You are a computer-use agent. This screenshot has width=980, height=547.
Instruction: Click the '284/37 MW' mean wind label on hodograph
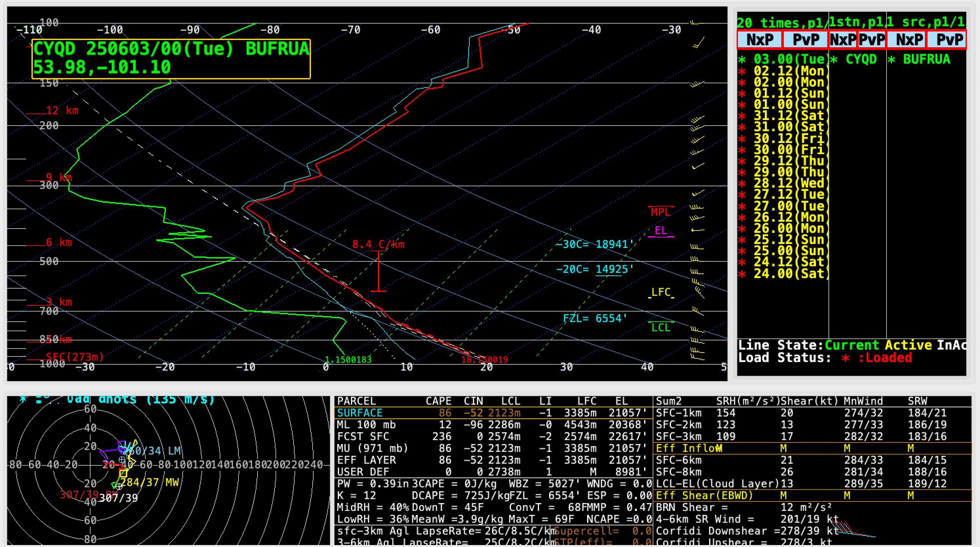pyautogui.click(x=150, y=482)
